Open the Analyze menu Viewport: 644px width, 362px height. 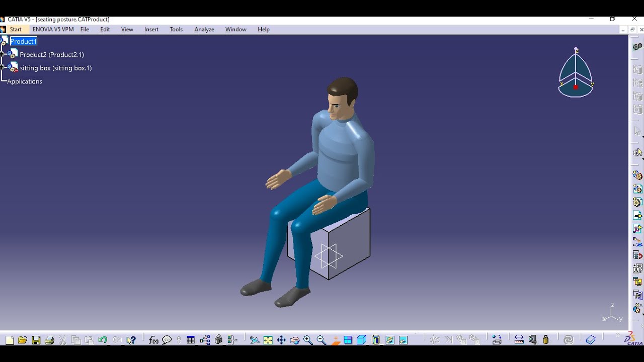coord(204,30)
